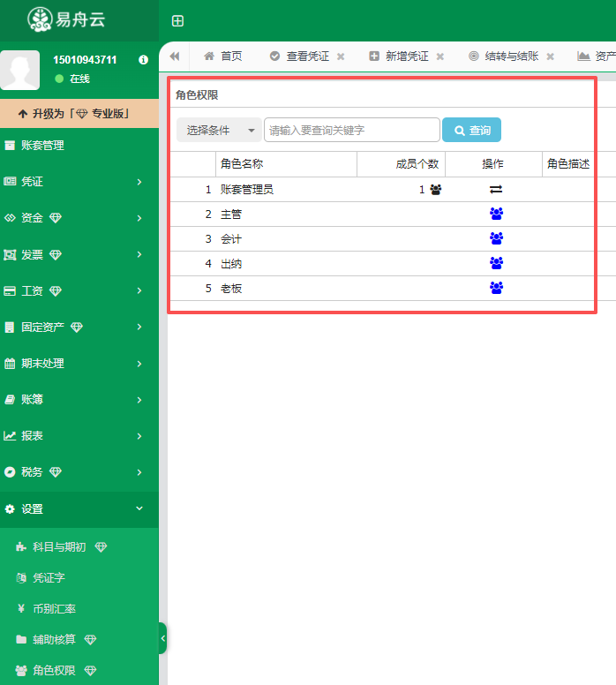This screenshot has width=616, height=685.
Task: Click the blue members icon for 主管
Action: click(x=495, y=214)
